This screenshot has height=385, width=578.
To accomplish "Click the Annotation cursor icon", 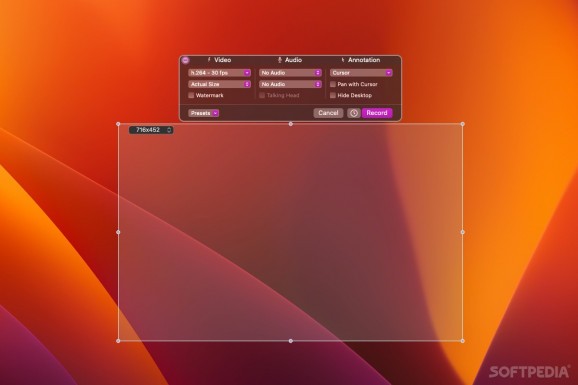I will pos(343,60).
